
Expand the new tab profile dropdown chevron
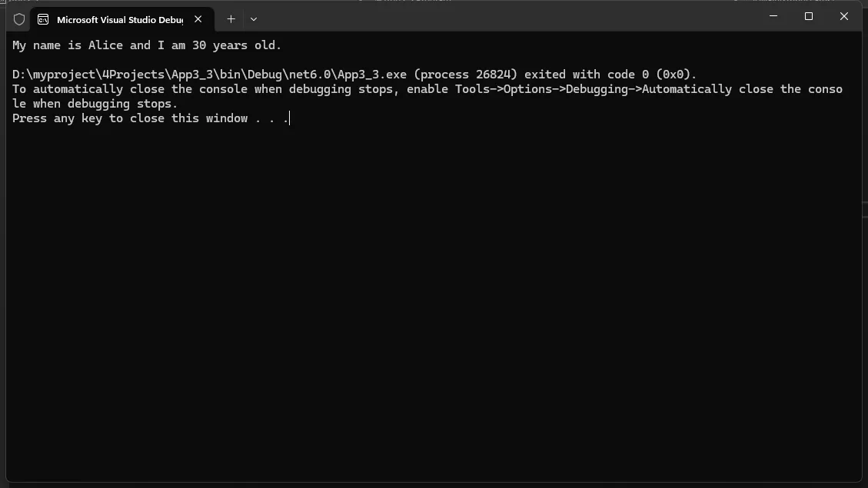click(254, 19)
